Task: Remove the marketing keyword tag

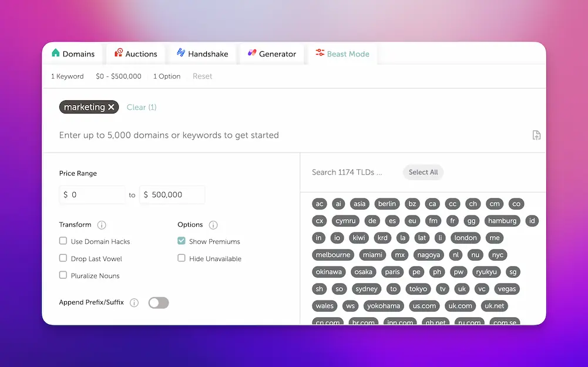Action: [x=112, y=107]
